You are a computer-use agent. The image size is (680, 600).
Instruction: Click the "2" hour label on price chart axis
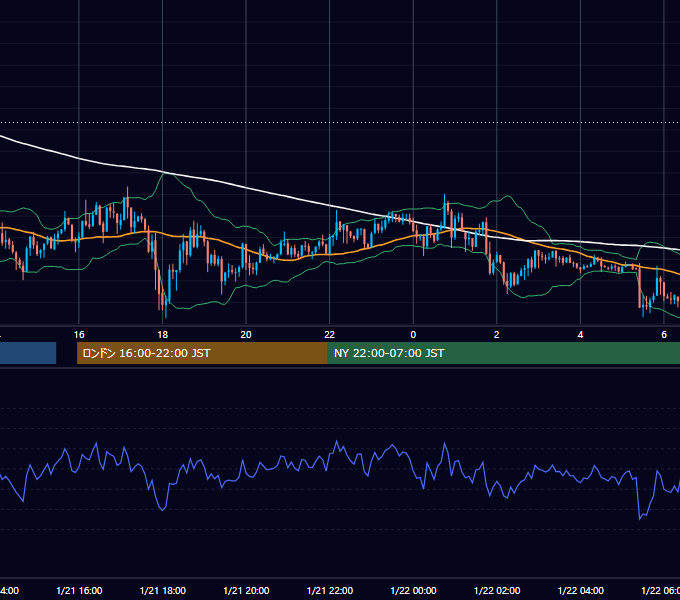click(497, 335)
